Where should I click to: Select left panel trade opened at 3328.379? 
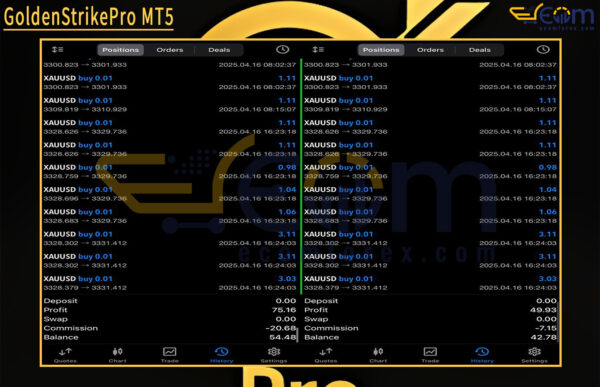coord(170,283)
